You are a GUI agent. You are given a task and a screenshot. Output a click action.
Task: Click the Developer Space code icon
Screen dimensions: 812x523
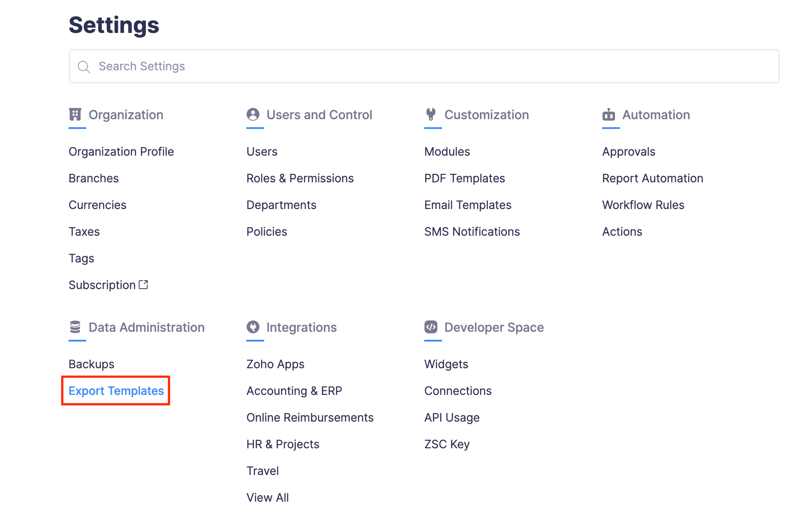[431, 327]
